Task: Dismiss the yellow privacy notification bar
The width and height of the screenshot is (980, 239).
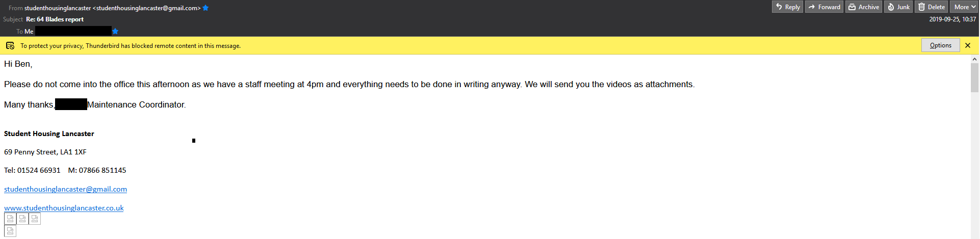Action: click(x=968, y=45)
